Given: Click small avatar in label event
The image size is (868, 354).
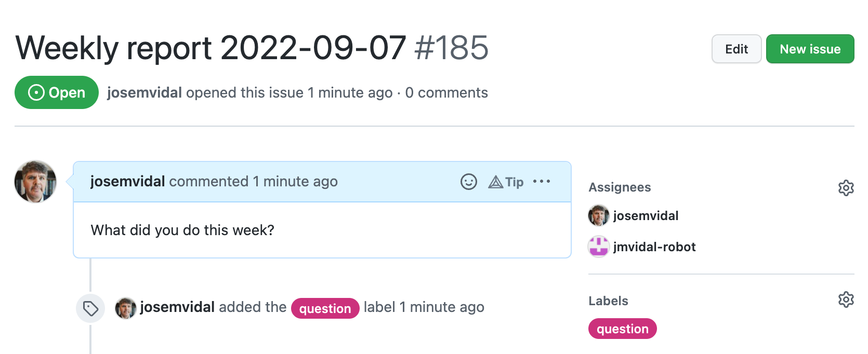Looking at the screenshot, I should [125, 308].
